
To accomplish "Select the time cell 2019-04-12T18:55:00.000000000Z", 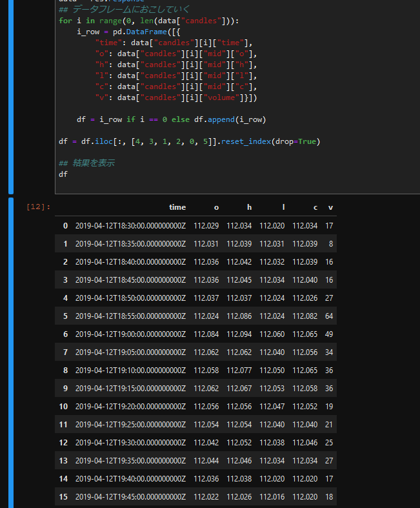I will [130, 316].
